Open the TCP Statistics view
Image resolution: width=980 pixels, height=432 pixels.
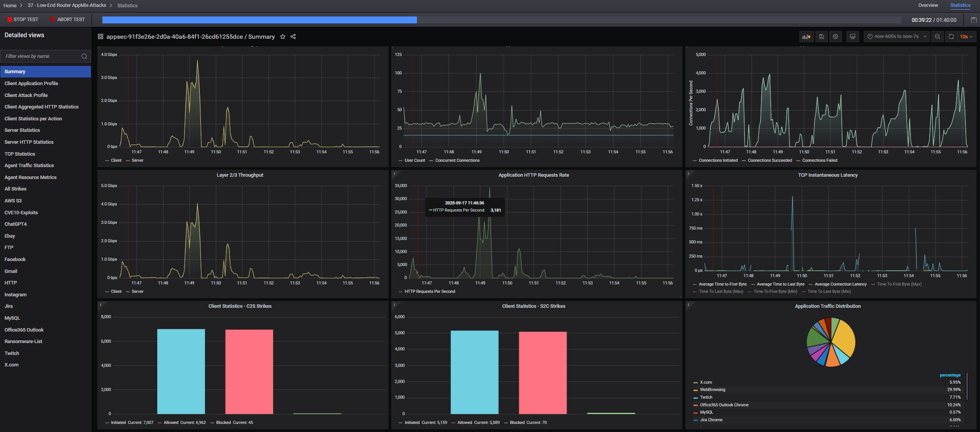pos(20,154)
